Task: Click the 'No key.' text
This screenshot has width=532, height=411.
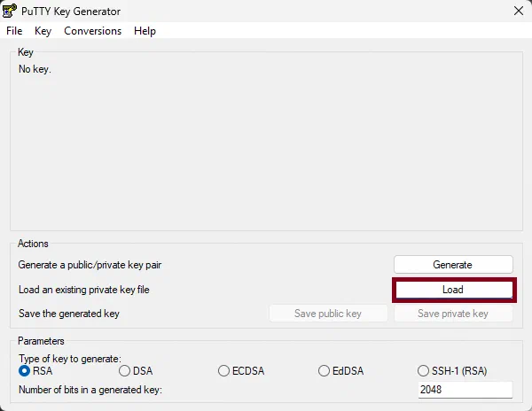Action: [35, 69]
